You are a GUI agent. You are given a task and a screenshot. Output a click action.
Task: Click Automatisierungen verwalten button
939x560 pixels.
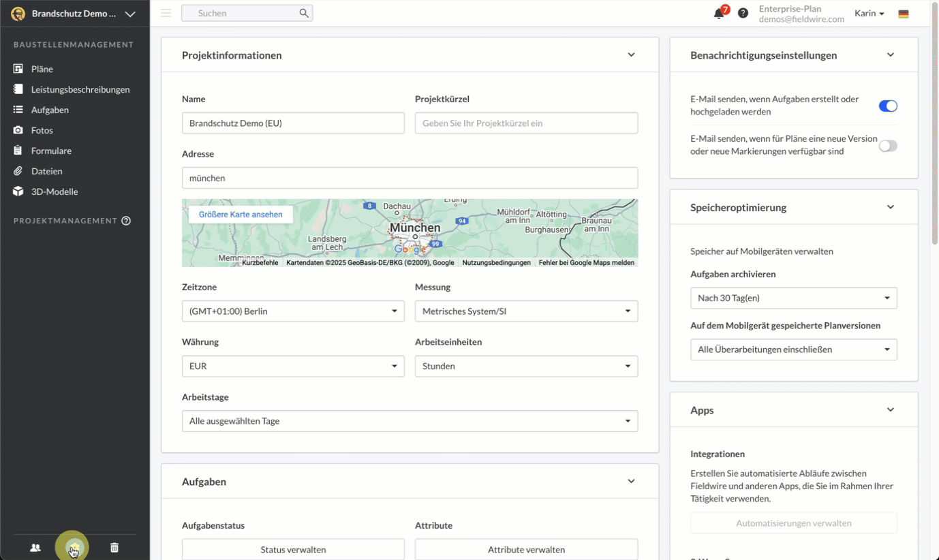793,523
